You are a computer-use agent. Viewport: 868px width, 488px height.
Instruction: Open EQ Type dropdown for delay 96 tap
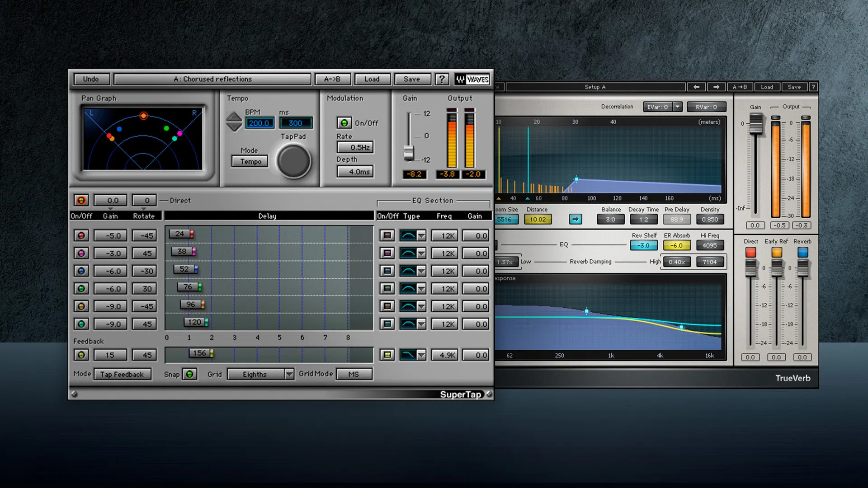pos(421,306)
